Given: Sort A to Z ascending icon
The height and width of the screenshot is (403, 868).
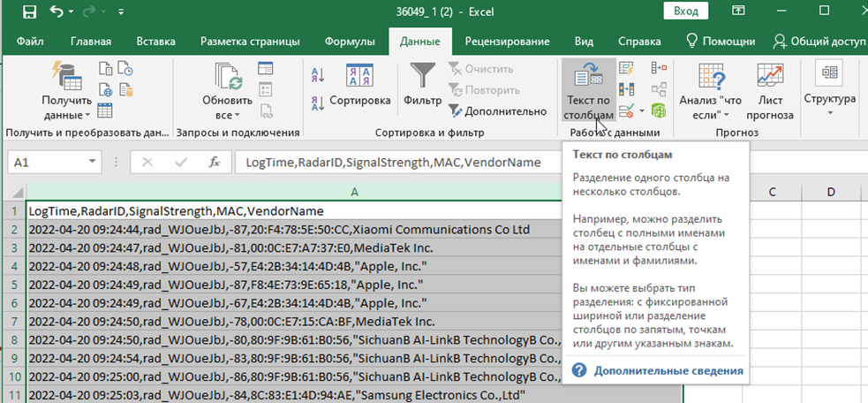Looking at the screenshot, I should (x=318, y=74).
